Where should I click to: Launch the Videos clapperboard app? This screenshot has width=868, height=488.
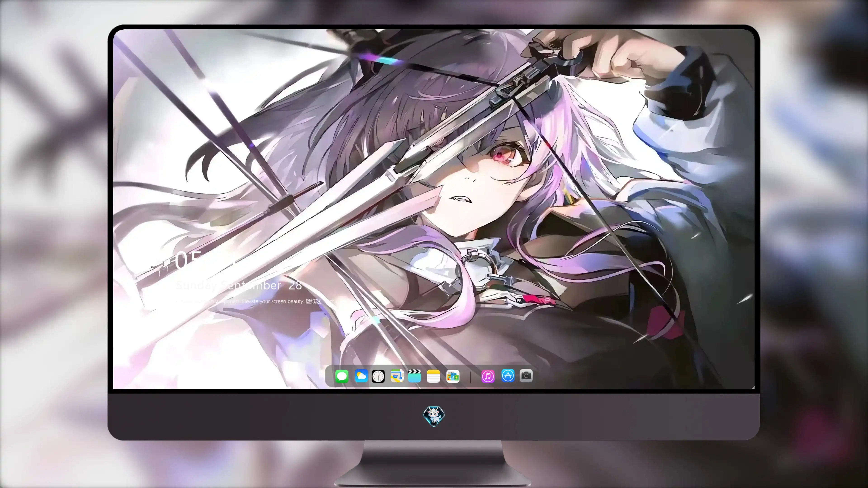[x=415, y=376]
